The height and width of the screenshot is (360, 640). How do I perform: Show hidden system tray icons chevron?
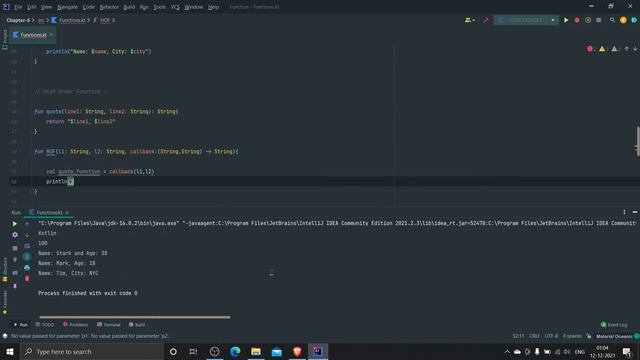(x=507, y=351)
